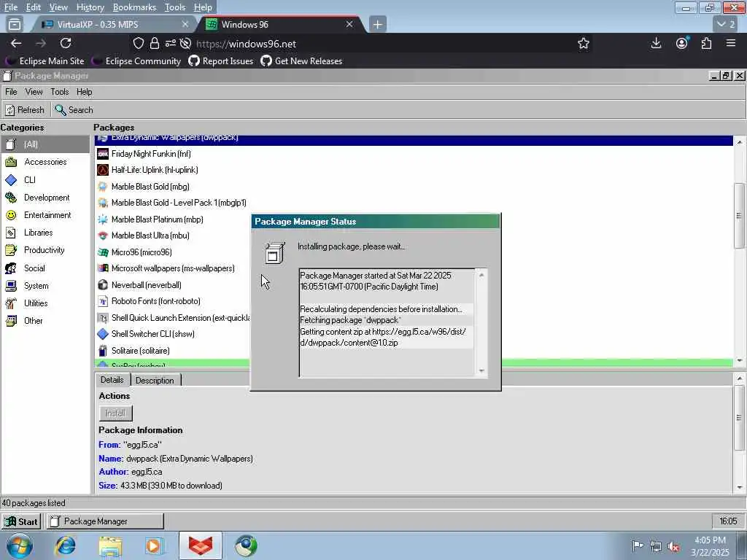The height and width of the screenshot is (560, 747).
Task: Open the Development category icon
Action: click(11, 198)
